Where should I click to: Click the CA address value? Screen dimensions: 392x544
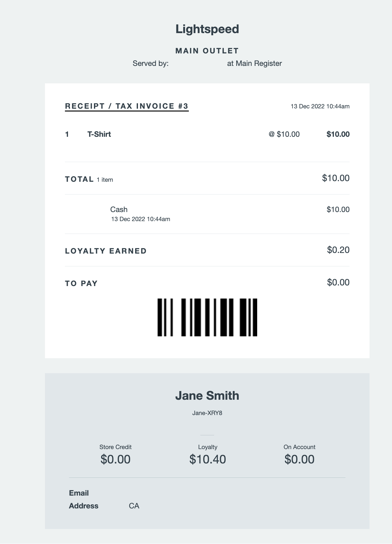tap(134, 506)
